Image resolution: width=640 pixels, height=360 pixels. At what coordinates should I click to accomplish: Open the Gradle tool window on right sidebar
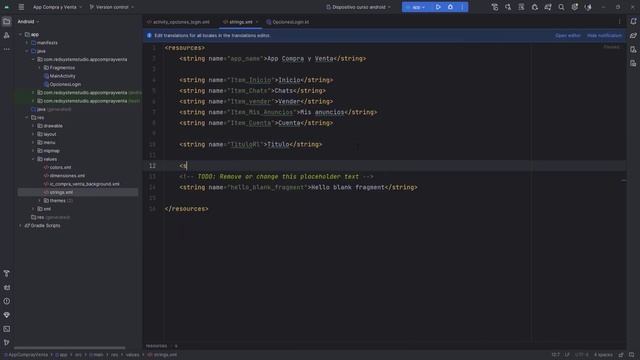pyautogui.click(x=633, y=36)
